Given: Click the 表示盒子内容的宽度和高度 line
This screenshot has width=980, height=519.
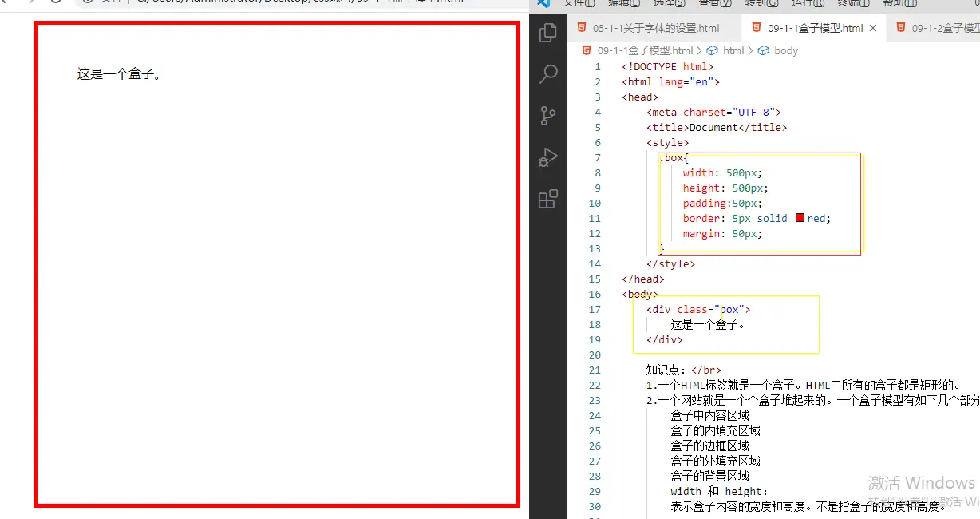Looking at the screenshot, I should [x=808, y=506].
